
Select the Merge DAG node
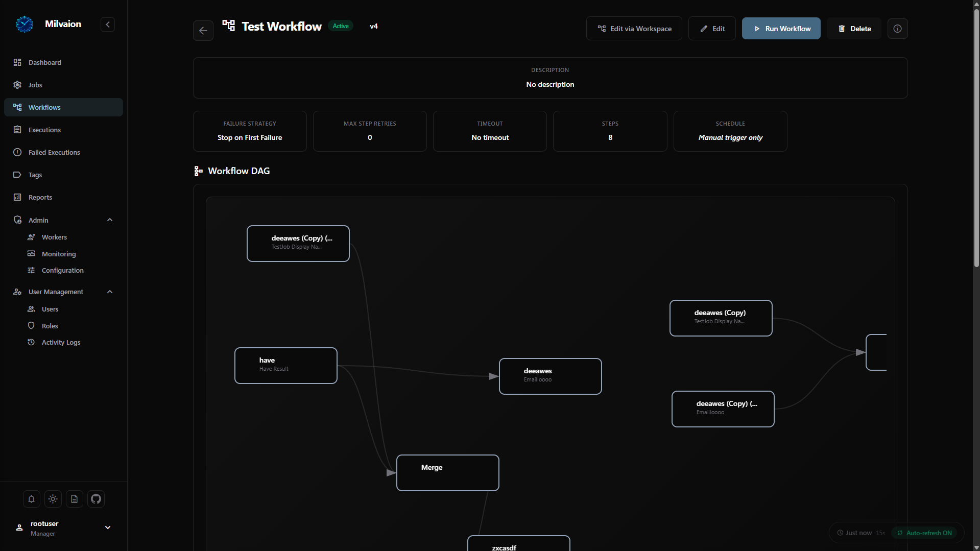click(448, 473)
